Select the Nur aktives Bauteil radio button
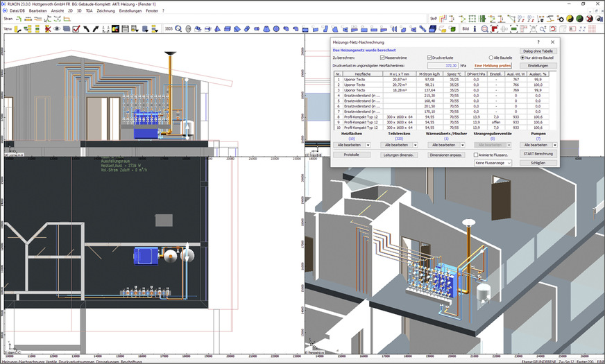This screenshot has width=605, height=364. (522, 58)
